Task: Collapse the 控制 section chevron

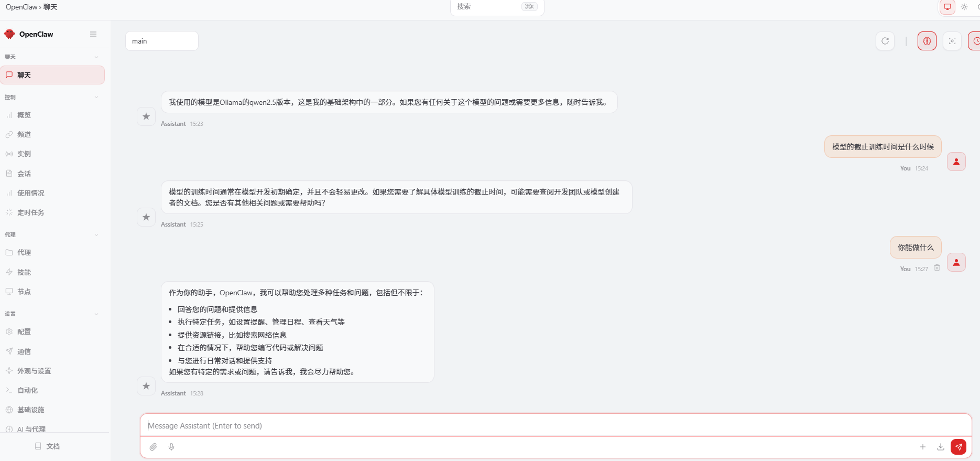Action: click(x=96, y=97)
